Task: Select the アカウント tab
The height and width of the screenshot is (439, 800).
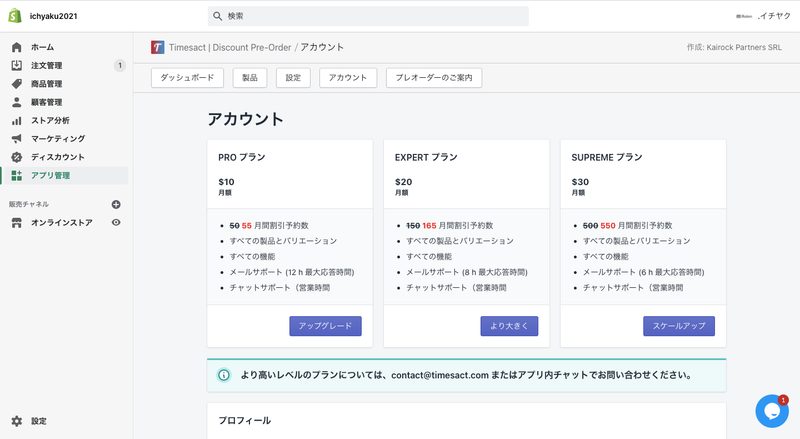Action: click(348, 78)
